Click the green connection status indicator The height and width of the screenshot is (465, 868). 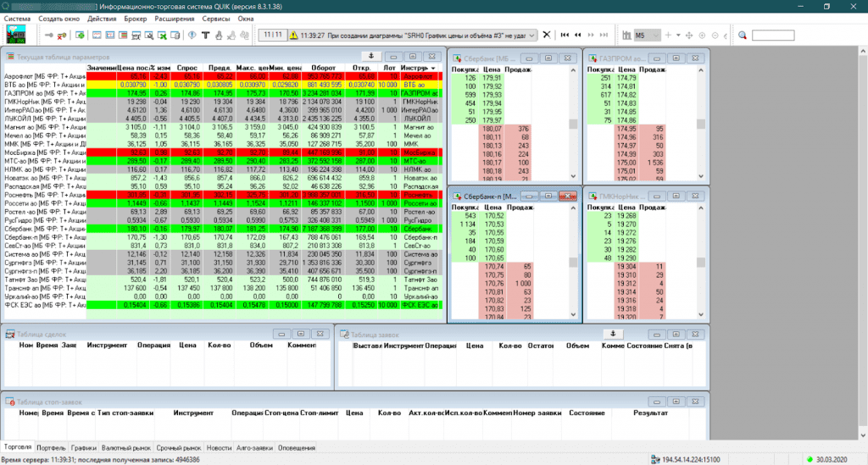point(810,458)
